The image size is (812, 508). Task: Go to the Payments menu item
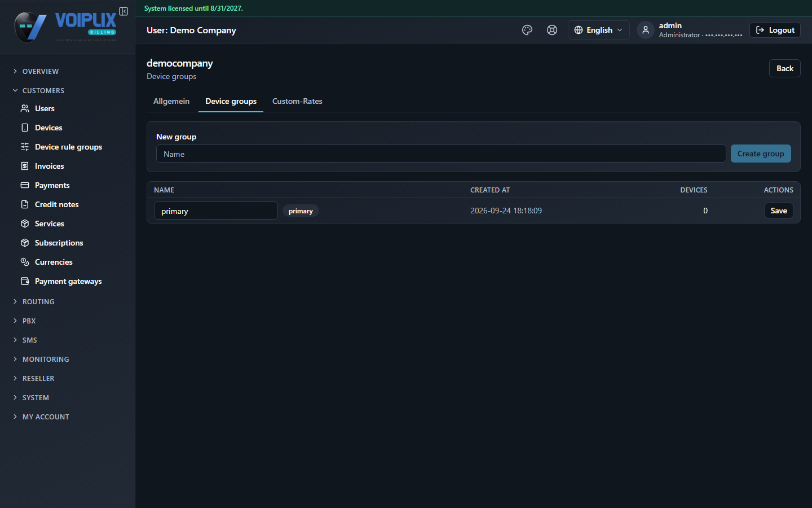click(52, 185)
